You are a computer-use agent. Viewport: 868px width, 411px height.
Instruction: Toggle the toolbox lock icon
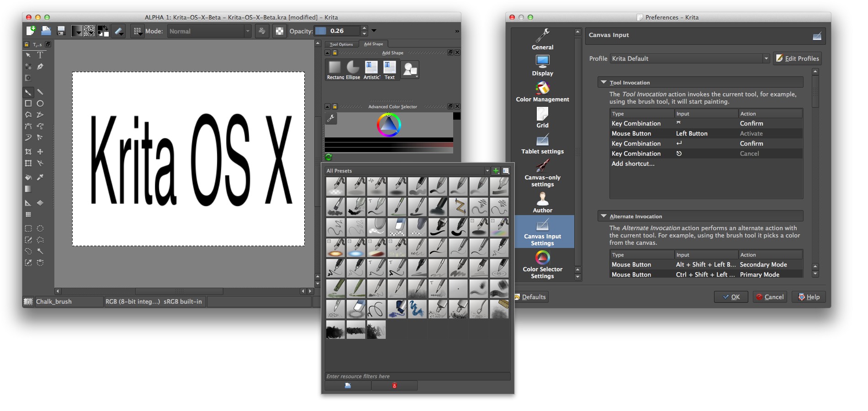(x=26, y=44)
